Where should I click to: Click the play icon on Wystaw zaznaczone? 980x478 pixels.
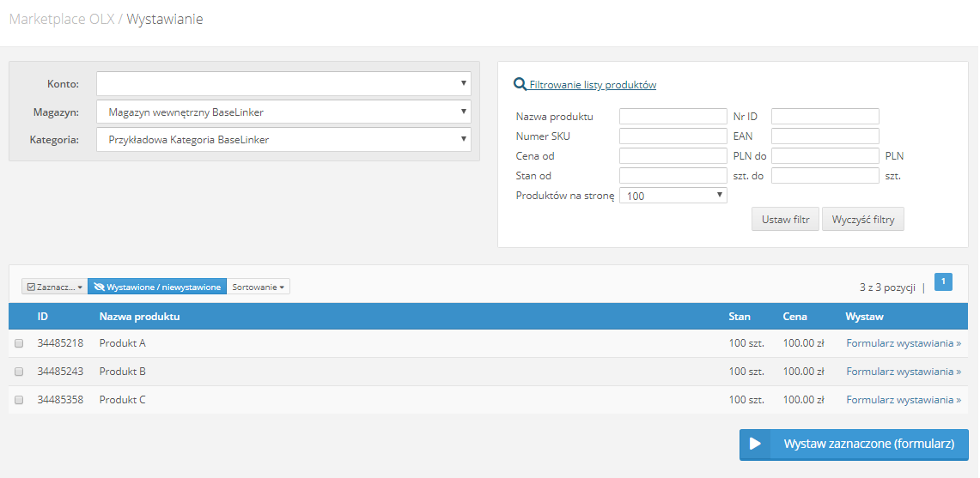tap(755, 445)
